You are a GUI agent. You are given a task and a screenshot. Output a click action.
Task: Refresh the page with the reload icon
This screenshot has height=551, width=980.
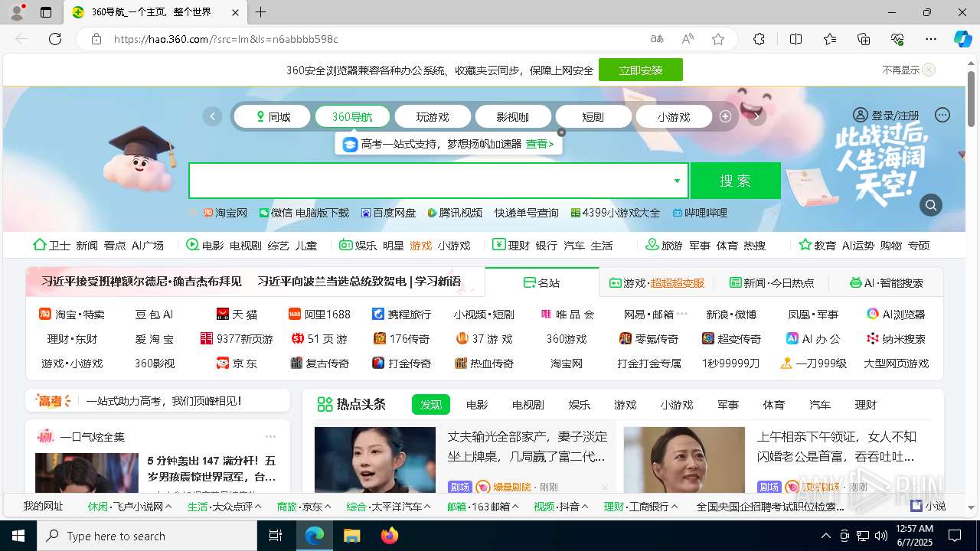coord(55,39)
